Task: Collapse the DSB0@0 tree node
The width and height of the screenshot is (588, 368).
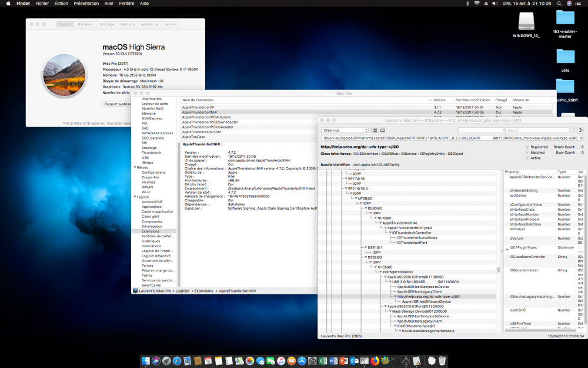Action: tap(366, 208)
